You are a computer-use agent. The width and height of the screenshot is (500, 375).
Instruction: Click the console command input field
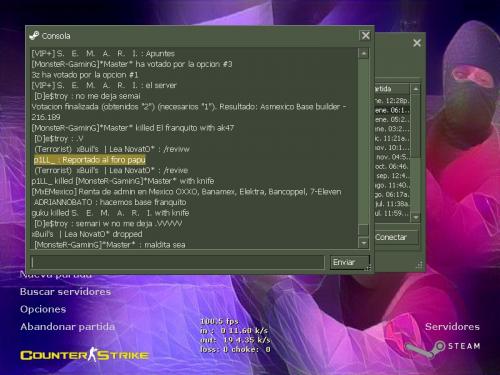[x=177, y=262]
